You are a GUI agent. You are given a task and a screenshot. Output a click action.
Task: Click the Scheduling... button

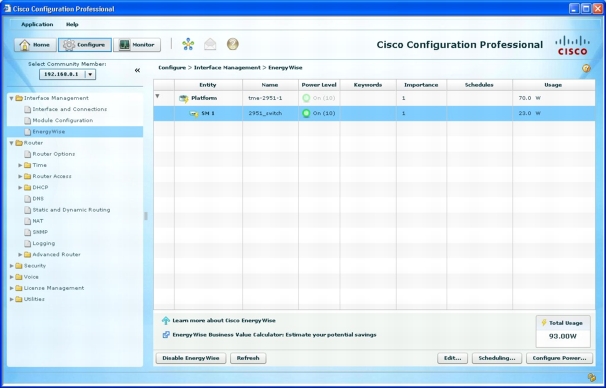pyautogui.click(x=497, y=358)
